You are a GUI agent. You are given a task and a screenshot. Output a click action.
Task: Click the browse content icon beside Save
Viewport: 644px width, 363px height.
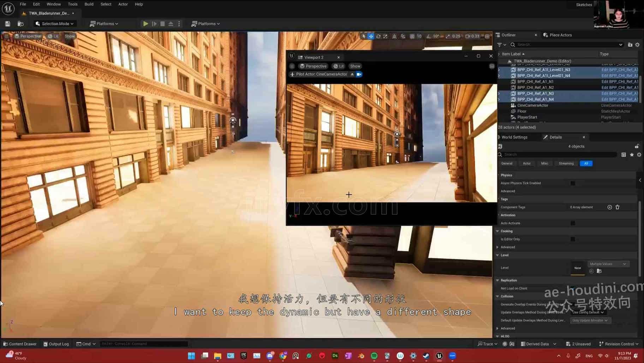point(20,24)
